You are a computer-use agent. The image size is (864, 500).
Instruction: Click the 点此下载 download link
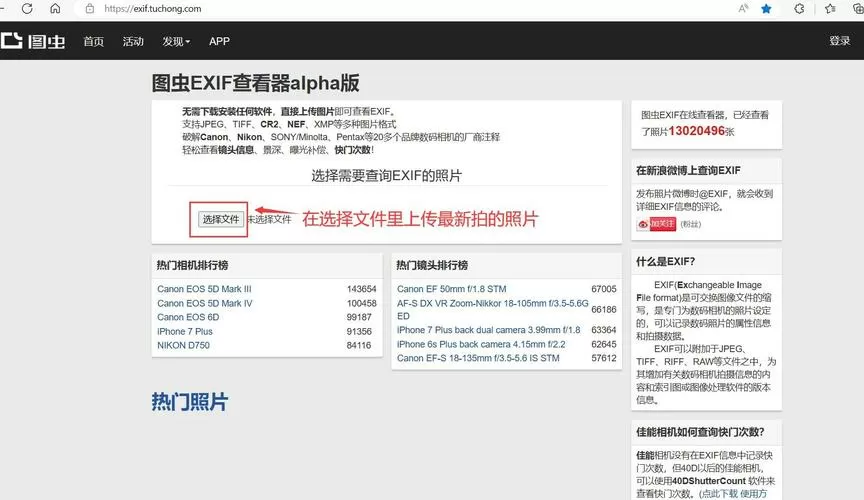pyautogui.click(x=719, y=493)
